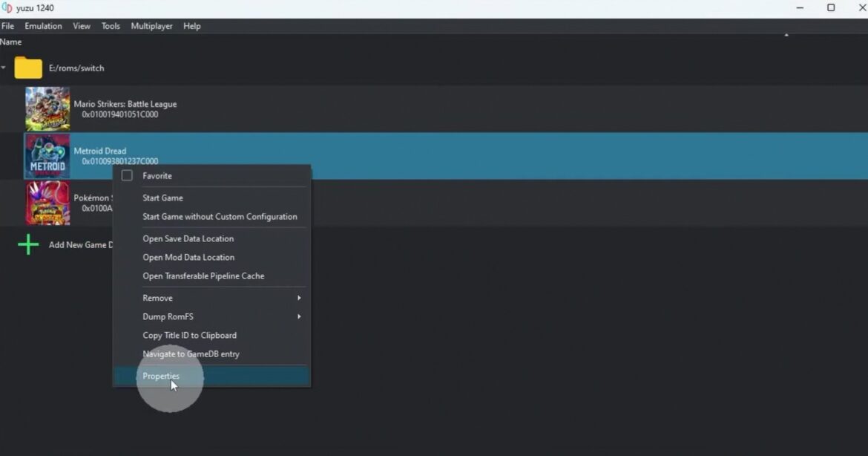Viewport: 868px width, 456px height.
Task: Collapse the E:/roms/switch folder tree arrow
Action: [x=4, y=68]
